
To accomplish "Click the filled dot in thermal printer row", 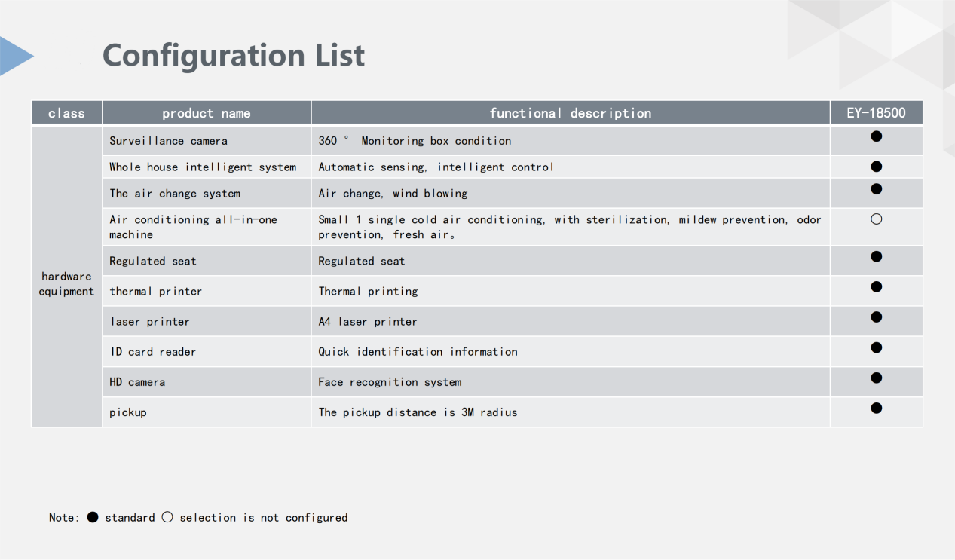I will tap(876, 287).
